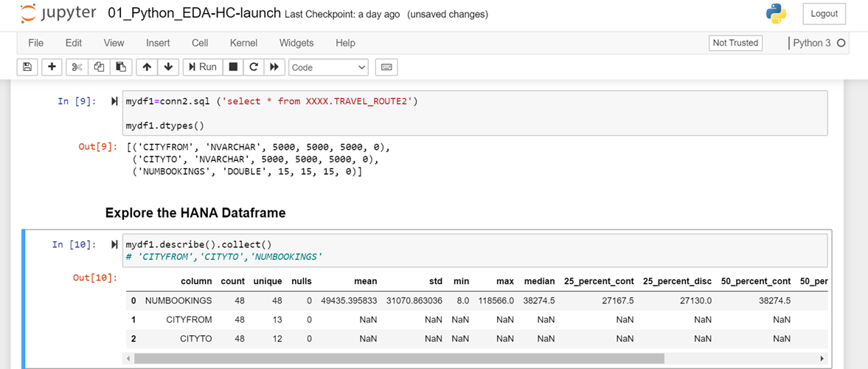Click the unique column header

(268, 281)
